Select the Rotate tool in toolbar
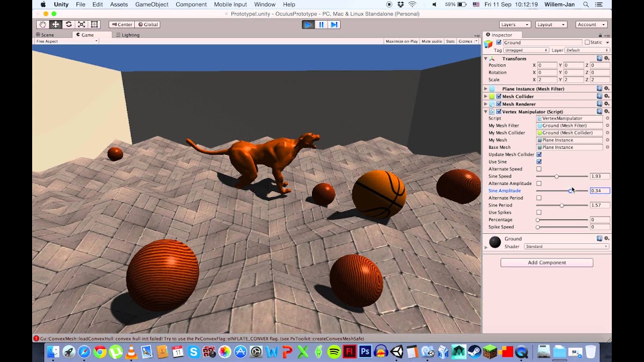644x362 pixels. [68, 24]
